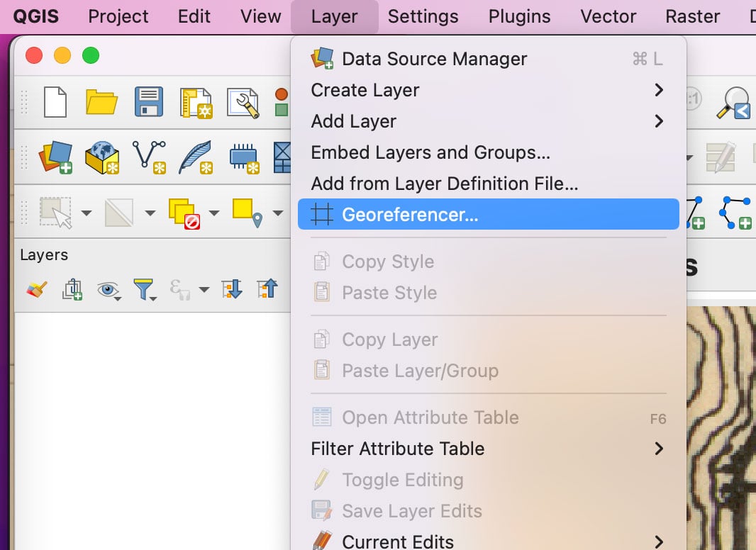Open the Style Manager wrench icon
This screenshot has width=756, height=550.
pos(243,103)
